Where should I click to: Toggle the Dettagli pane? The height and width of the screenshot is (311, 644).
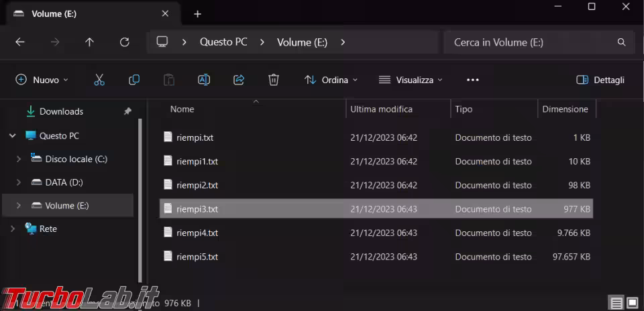(x=600, y=80)
